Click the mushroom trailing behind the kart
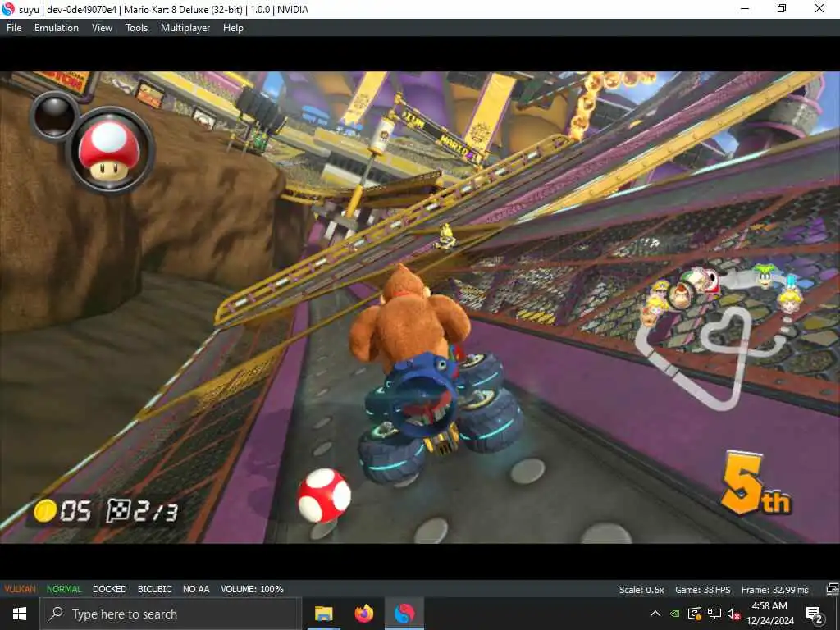 324,495
